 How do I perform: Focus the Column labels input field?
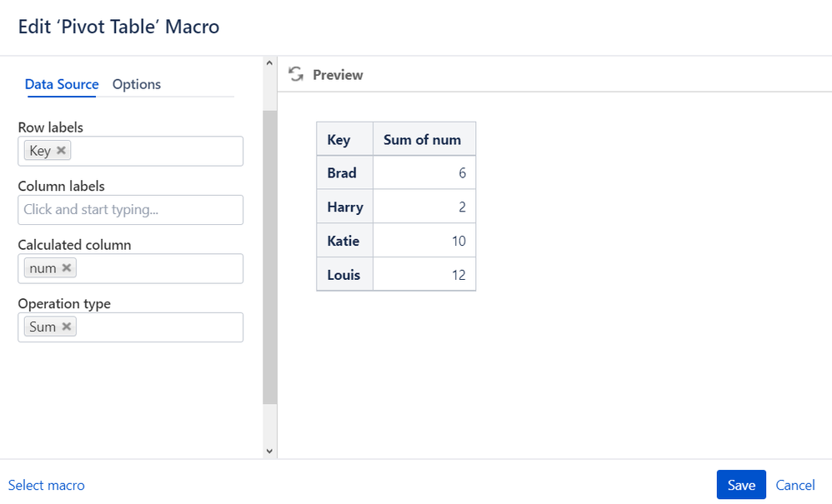[131, 210]
